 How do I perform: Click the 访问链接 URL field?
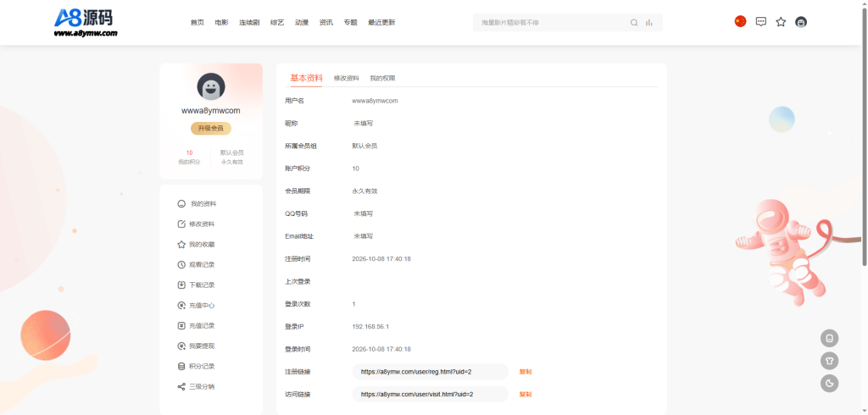tap(430, 395)
